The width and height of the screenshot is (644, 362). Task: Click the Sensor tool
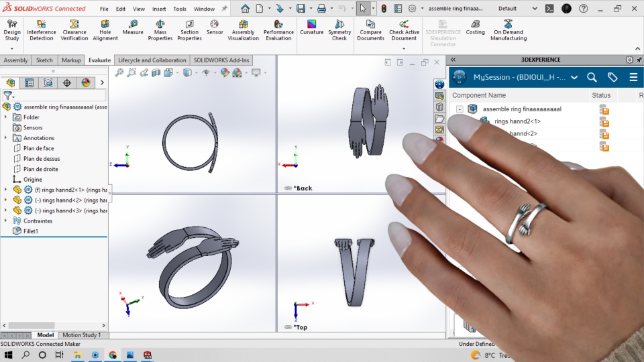[x=215, y=27]
